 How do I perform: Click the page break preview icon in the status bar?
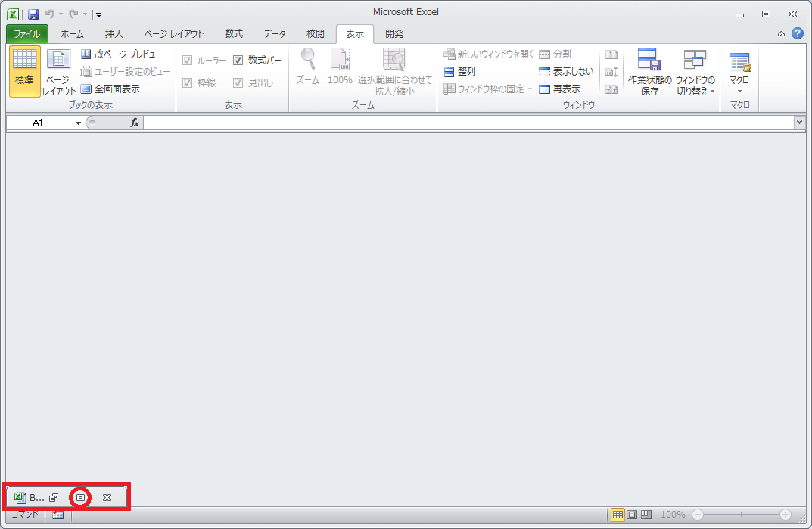[646, 515]
